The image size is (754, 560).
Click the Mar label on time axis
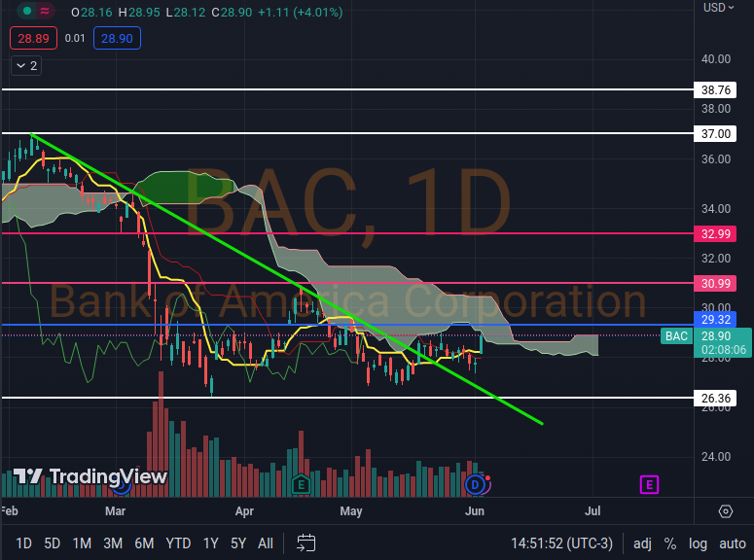(115, 511)
